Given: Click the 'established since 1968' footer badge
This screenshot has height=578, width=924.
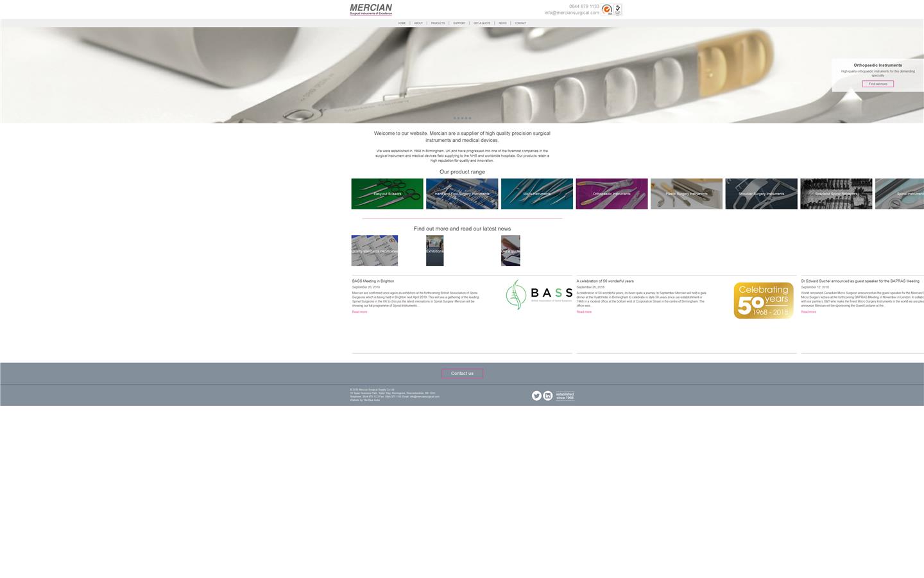Looking at the screenshot, I should click(564, 396).
